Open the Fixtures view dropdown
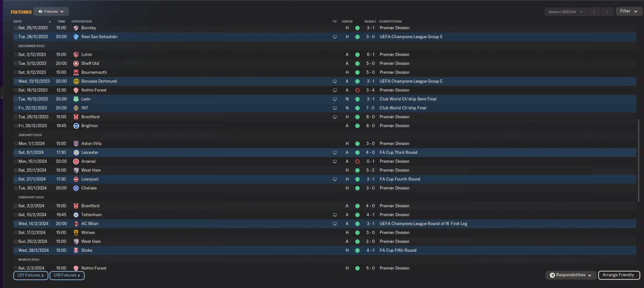Viewport: 644px width, 288px height. (x=52, y=11)
